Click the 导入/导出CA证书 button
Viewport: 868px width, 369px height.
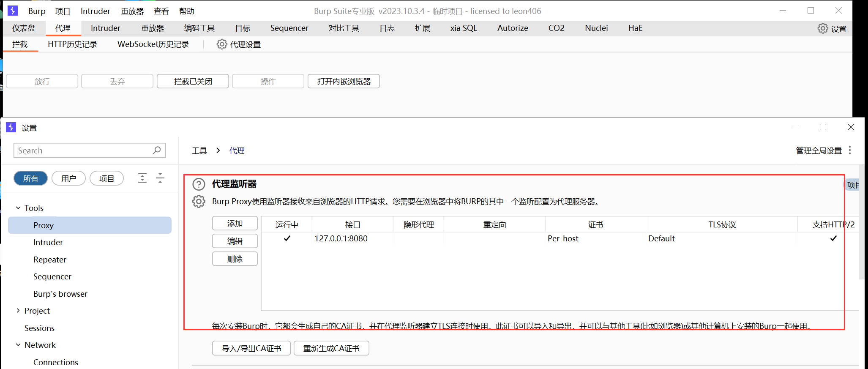(251, 348)
